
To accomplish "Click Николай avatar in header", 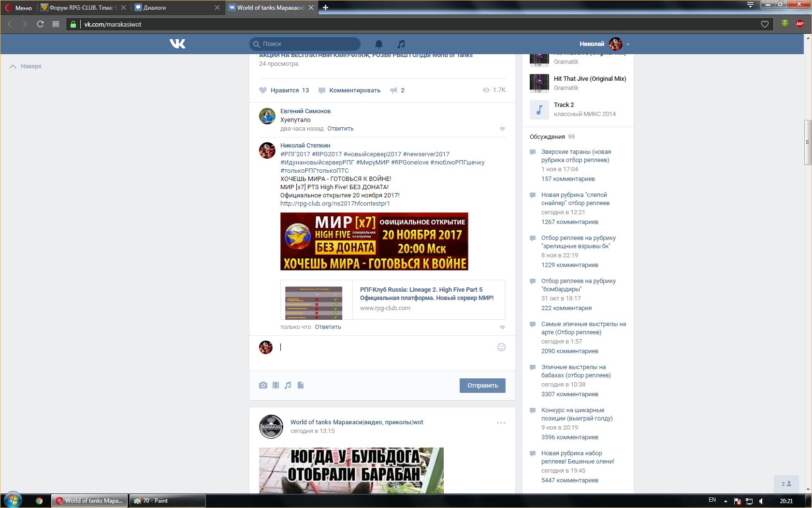I will tap(616, 44).
